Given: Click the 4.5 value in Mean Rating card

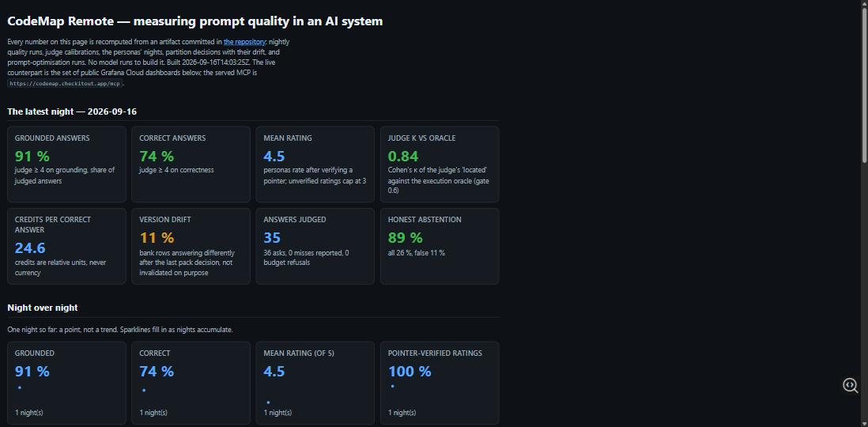Looking at the screenshot, I should tap(274, 157).
